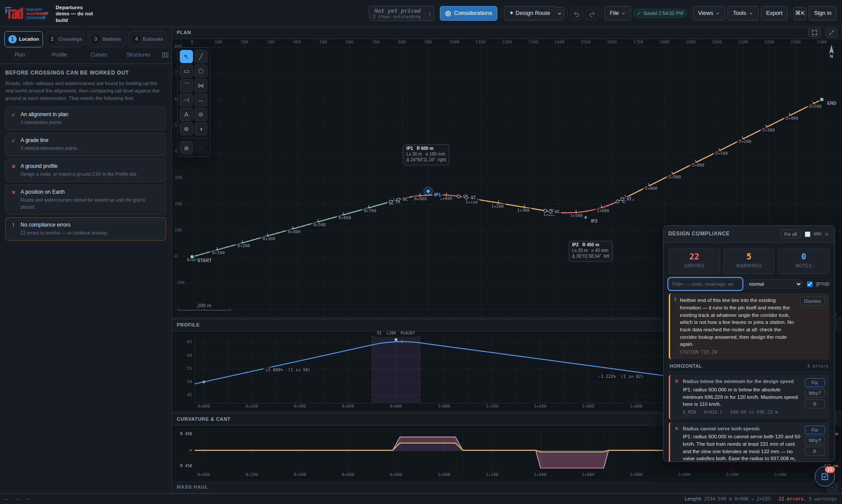Dismiss the station tie-in warning
Screen dimensions: 842x504
click(812, 301)
